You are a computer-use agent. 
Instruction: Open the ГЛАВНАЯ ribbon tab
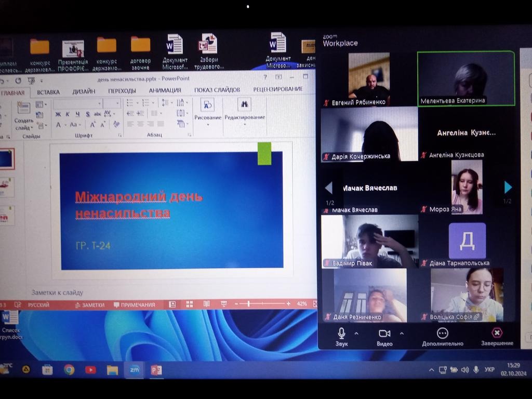click(13, 92)
